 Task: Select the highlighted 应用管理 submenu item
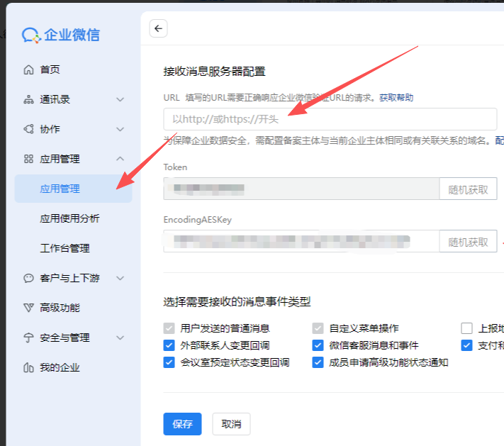[73, 189]
